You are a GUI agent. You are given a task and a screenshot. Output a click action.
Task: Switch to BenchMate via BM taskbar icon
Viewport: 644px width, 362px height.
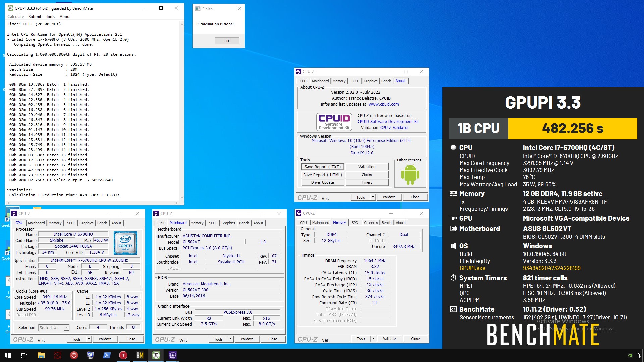pyautogui.click(x=140, y=355)
